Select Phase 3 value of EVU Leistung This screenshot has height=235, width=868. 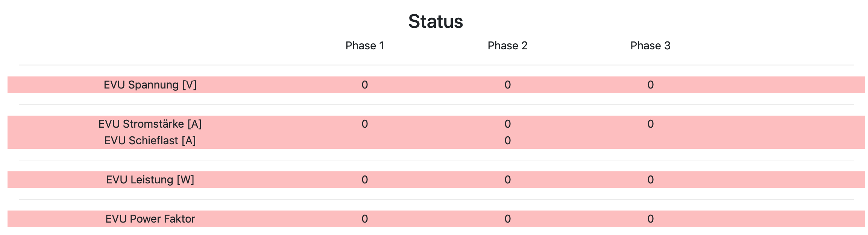pyautogui.click(x=650, y=180)
